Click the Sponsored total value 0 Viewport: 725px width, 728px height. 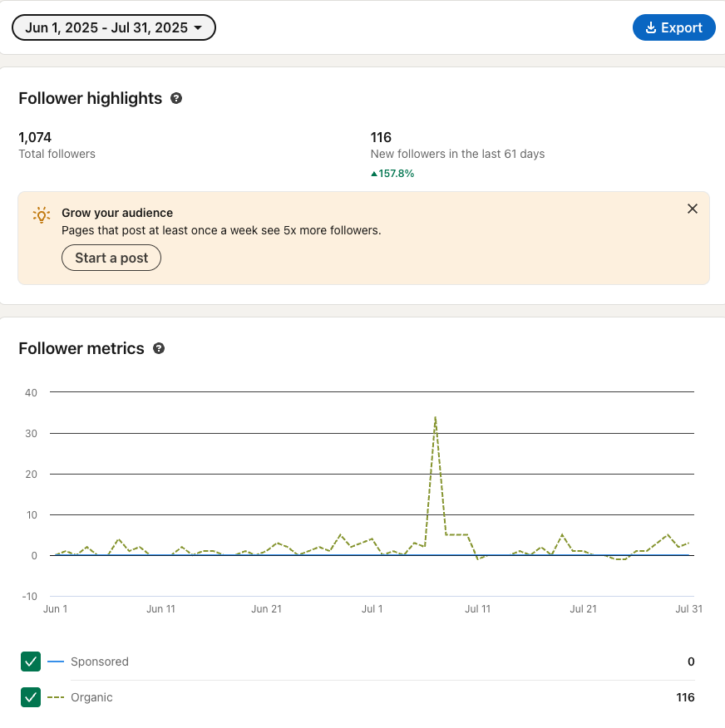tap(691, 662)
